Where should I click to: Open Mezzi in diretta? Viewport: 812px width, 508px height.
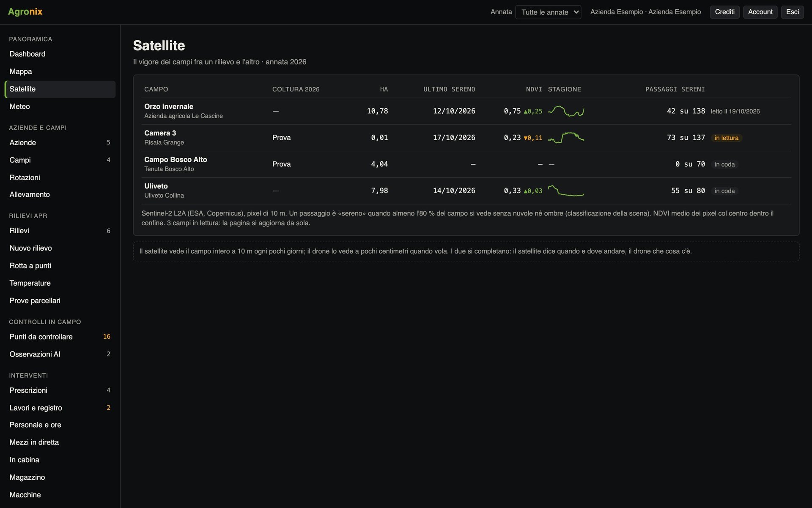point(60,442)
